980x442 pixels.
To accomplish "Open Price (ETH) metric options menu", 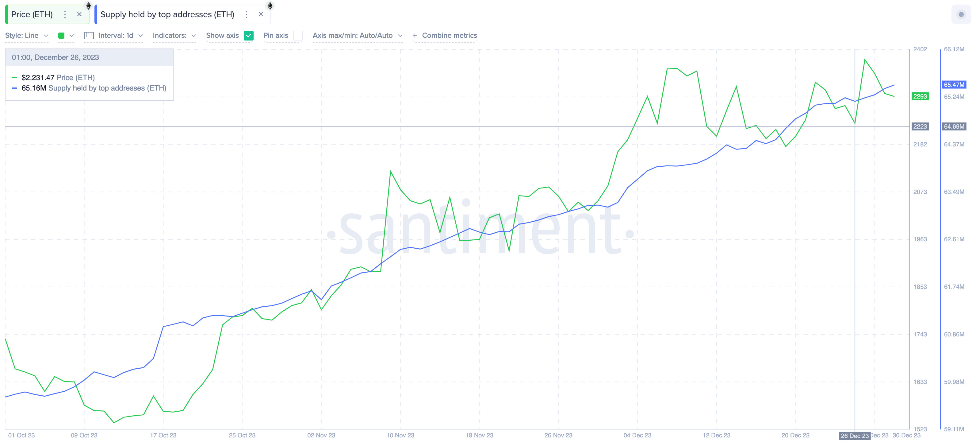I will pos(65,14).
